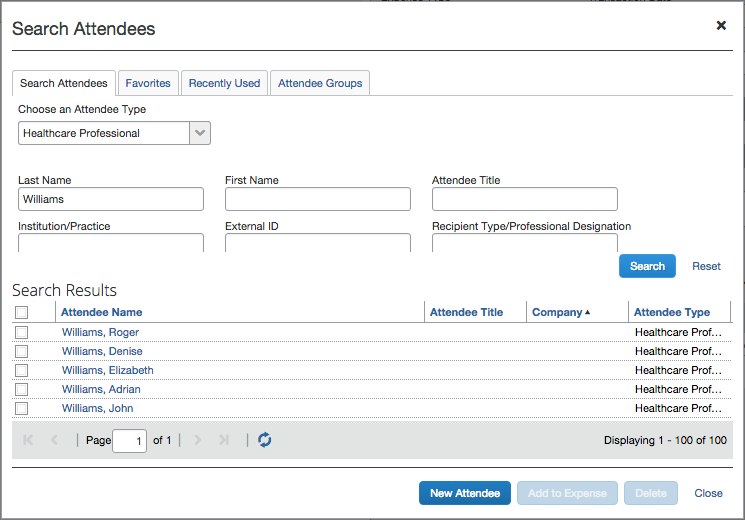Go to last page of results
Image resolution: width=745 pixels, height=520 pixels.
[224, 440]
